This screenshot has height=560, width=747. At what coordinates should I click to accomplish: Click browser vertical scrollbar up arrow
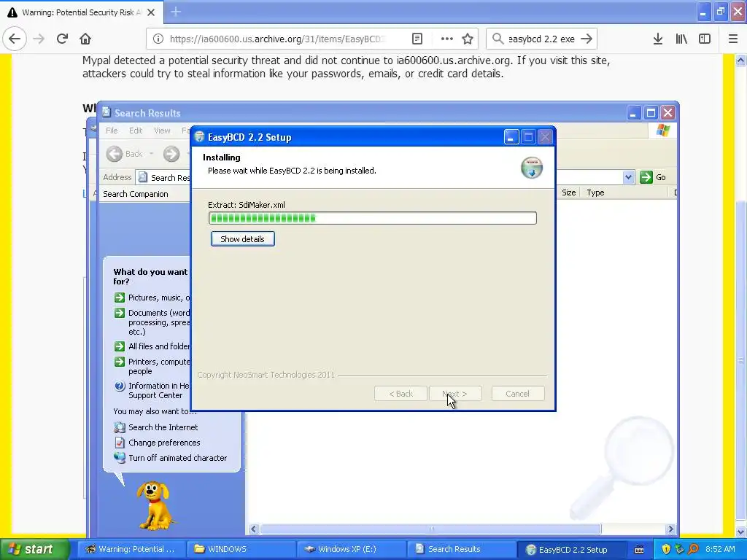tap(741, 60)
